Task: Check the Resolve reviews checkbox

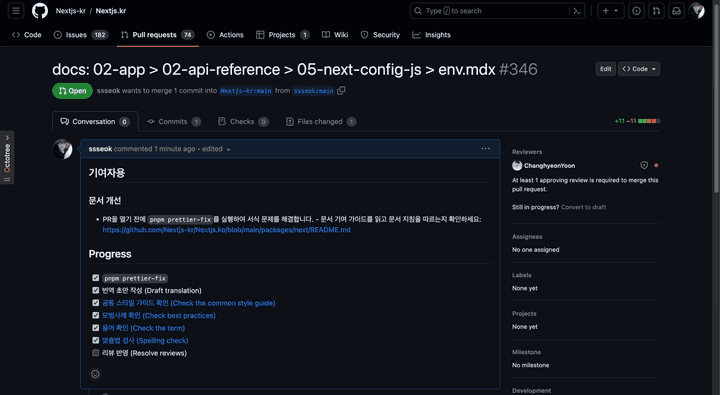Action: [96, 353]
